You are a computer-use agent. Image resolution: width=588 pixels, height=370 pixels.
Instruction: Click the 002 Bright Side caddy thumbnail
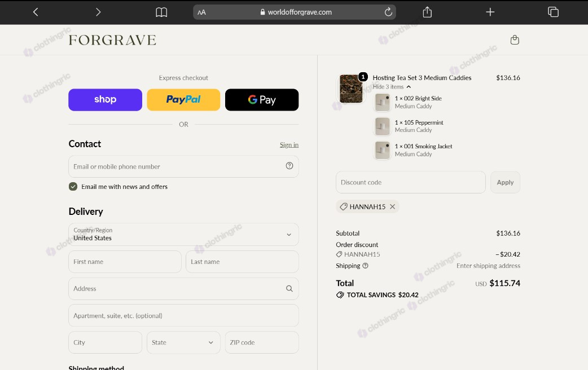point(383,102)
